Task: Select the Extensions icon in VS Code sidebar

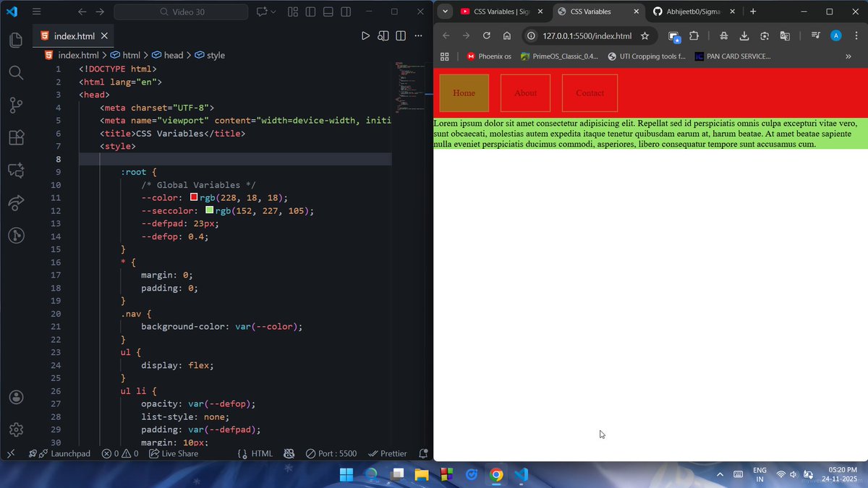Action: 15,137
